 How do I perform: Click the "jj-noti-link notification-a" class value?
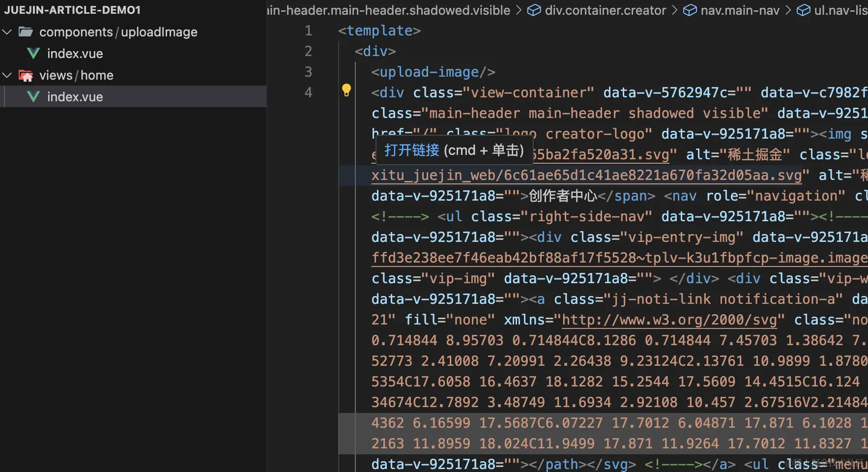723,299
